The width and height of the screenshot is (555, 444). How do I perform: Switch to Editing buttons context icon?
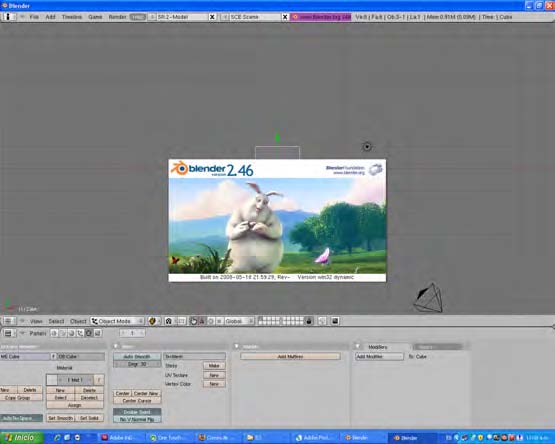coord(89,333)
